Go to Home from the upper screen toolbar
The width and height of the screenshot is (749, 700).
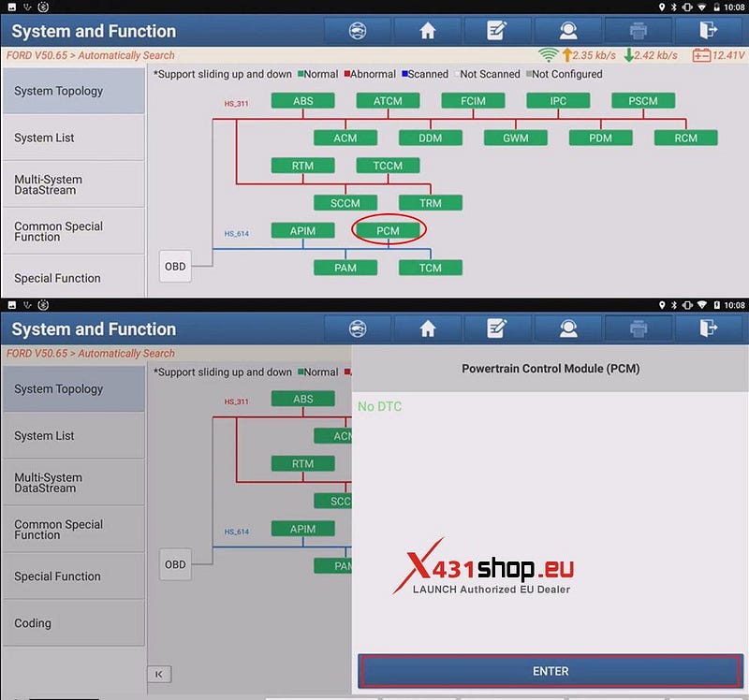click(x=428, y=31)
